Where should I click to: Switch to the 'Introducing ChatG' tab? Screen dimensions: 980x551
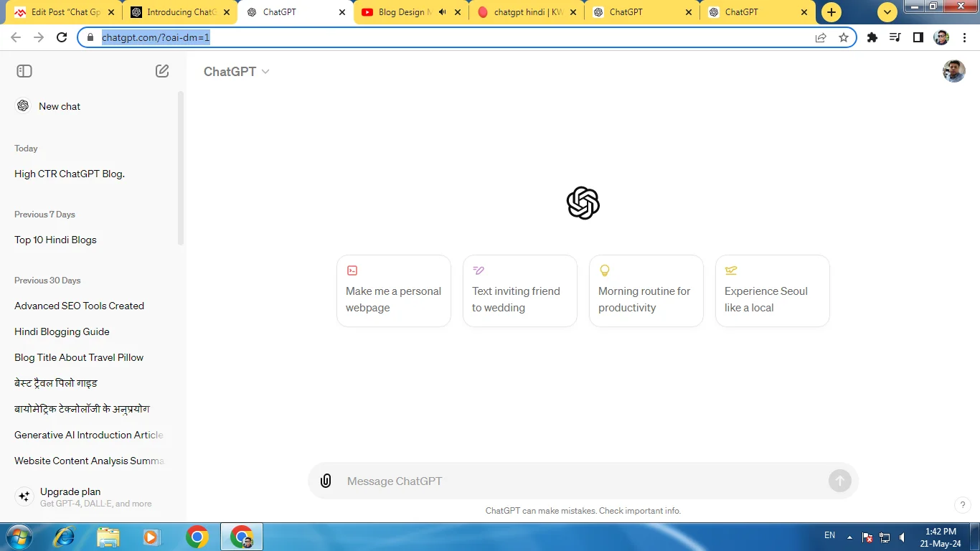179,12
